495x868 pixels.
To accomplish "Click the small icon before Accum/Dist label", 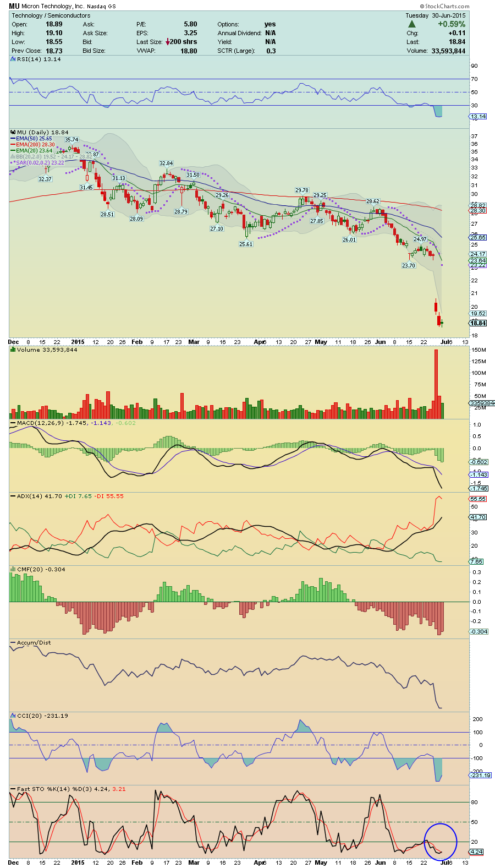I will 14,642.
